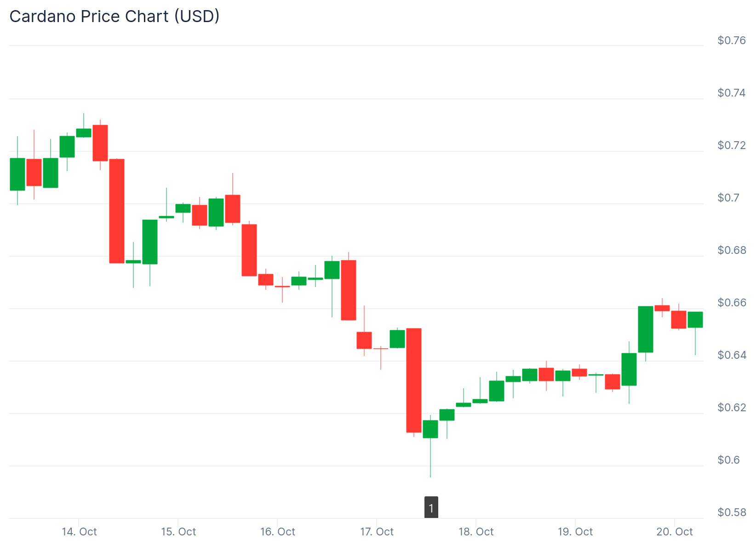Image resolution: width=756 pixels, height=552 pixels.
Task: Select the 15. Oct date axis label
Action: click(178, 532)
